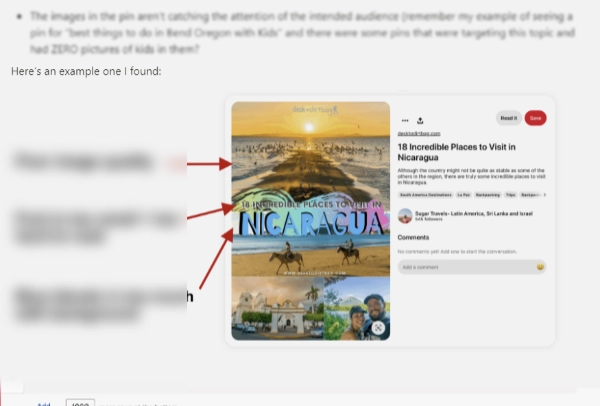Image resolution: width=600 pixels, height=406 pixels.
Task: Click the 18 Incredible Places pin title
Action: (x=456, y=152)
